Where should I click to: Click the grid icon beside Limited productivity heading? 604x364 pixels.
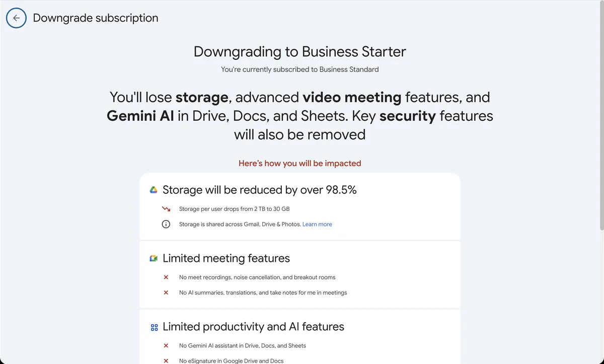(x=154, y=327)
